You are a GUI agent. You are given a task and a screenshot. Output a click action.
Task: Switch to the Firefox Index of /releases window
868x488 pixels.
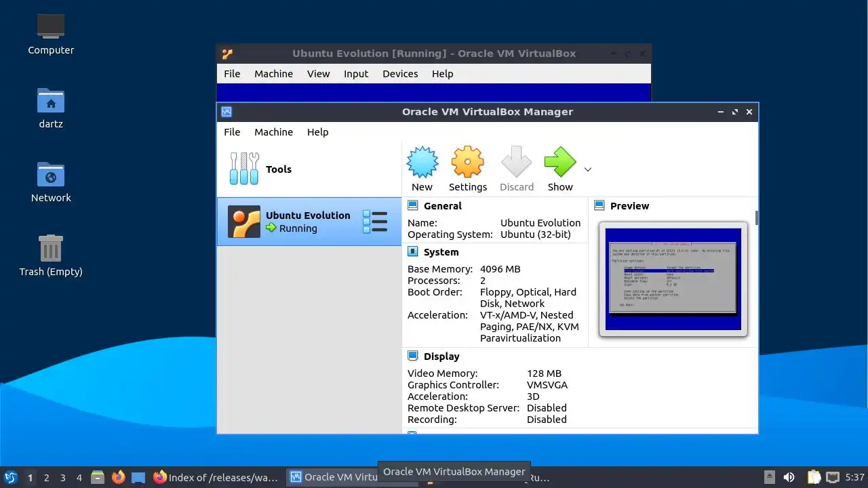click(216, 477)
